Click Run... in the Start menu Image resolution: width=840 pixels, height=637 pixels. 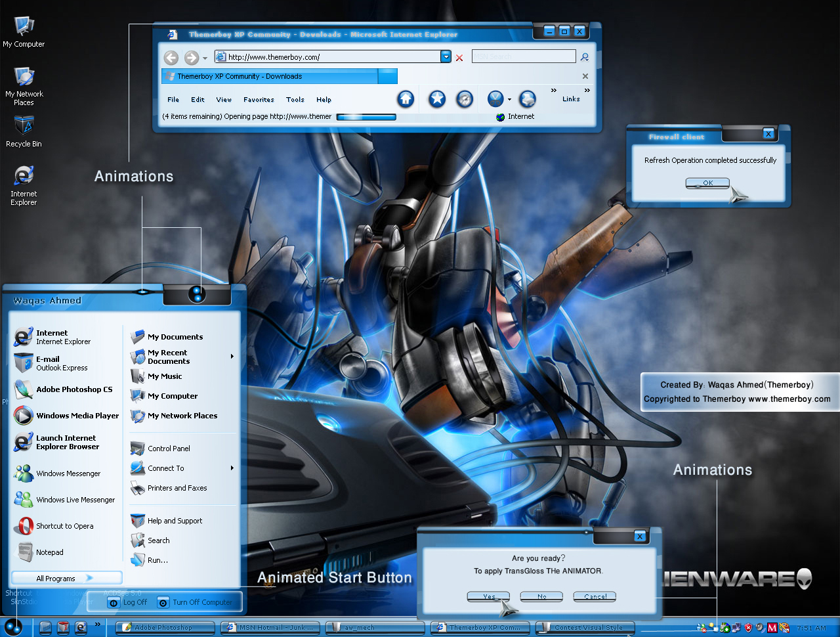tap(150, 560)
